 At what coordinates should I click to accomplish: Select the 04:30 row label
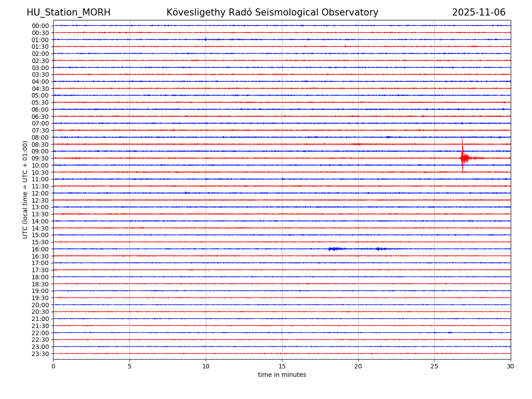click(40, 89)
